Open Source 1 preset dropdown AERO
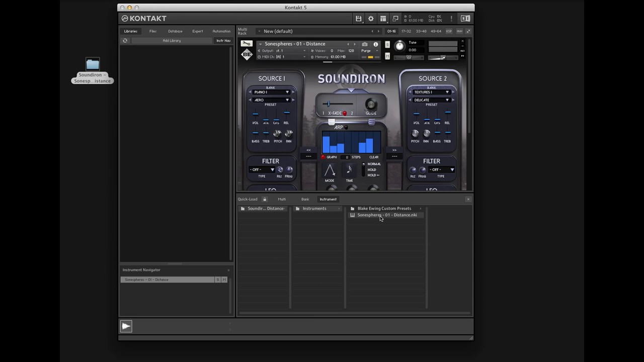The width and height of the screenshot is (644, 362). (x=272, y=100)
